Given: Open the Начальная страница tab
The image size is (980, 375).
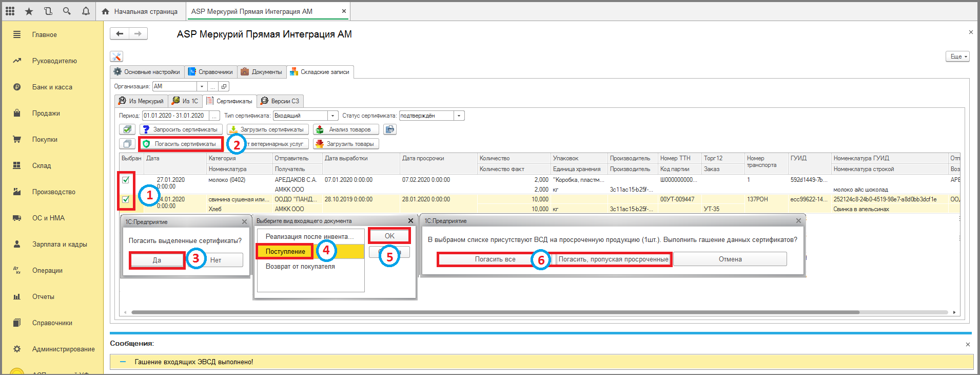Looking at the screenshot, I should [140, 11].
